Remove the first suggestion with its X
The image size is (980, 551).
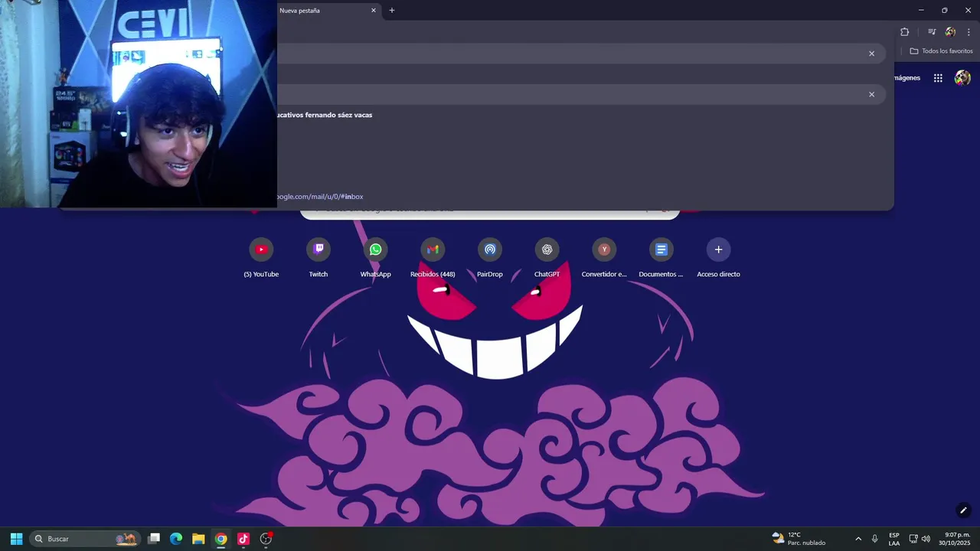pyautogui.click(x=871, y=54)
